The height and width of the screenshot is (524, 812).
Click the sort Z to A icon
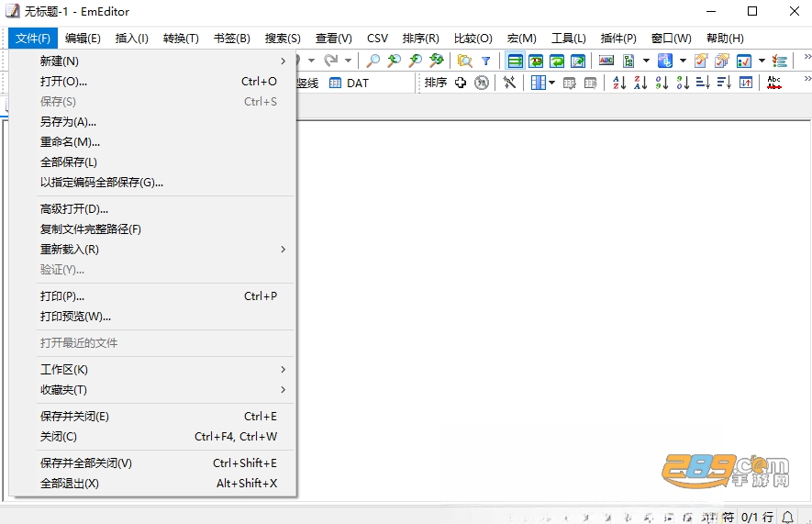(x=640, y=83)
